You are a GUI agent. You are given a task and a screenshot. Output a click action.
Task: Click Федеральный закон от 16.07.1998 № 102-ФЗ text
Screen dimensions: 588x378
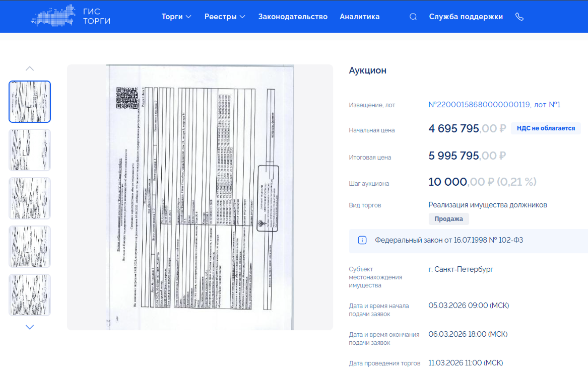(449, 240)
